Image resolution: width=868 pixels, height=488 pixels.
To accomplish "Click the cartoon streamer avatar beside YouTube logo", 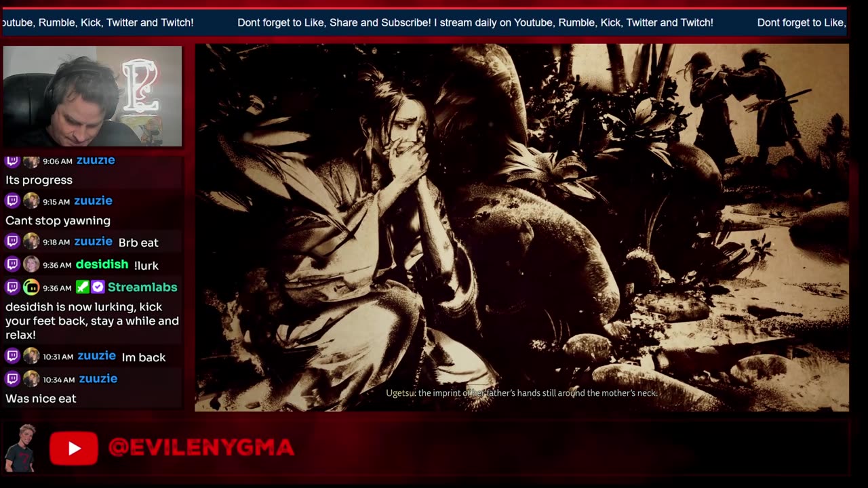I will coord(19,448).
